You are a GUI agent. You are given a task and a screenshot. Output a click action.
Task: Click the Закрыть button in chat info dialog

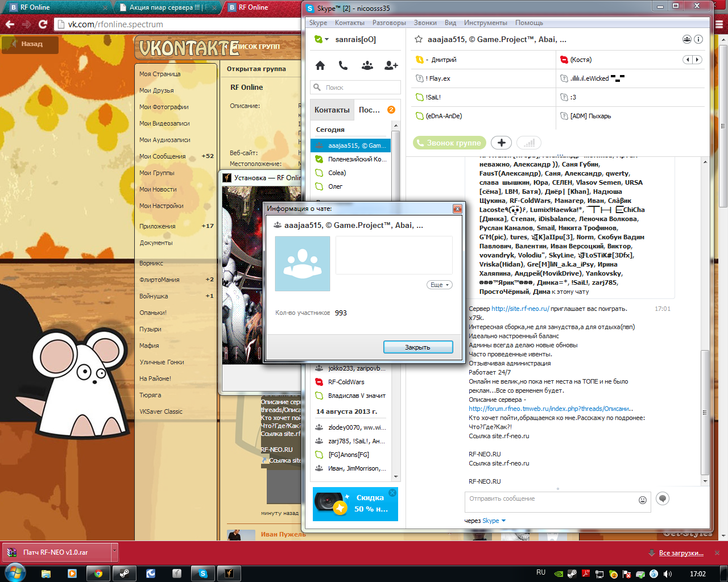[x=418, y=347]
